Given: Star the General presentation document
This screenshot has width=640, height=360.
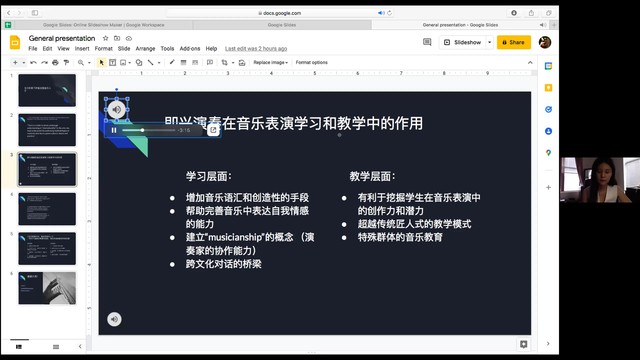Looking at the screenshot, I should pyautogui.click(x=105, y=38).
